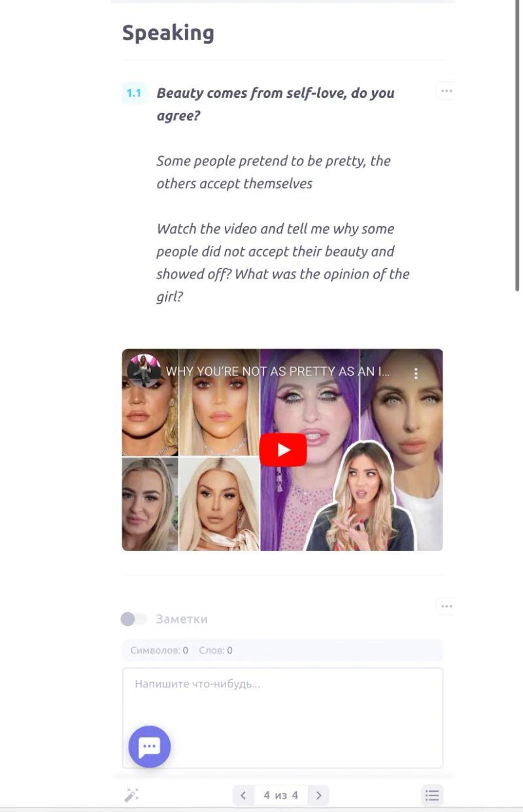Go to the next page arrow
The image size is (523, 812).
[x=318, y=795]
